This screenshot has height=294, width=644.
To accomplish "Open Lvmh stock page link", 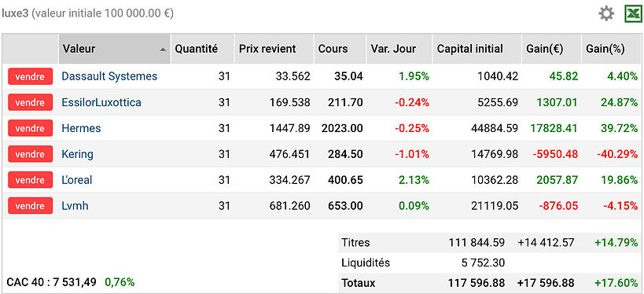I will [x=75, y=206].
